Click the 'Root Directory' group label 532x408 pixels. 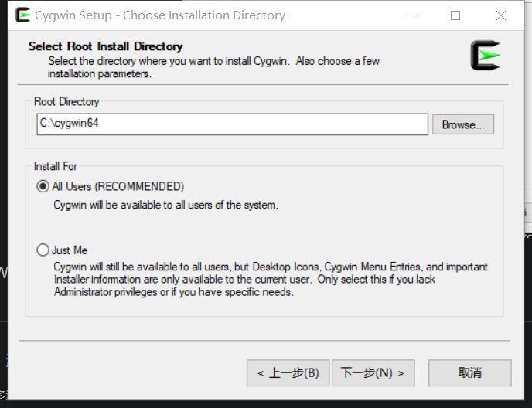coord(66,101)
